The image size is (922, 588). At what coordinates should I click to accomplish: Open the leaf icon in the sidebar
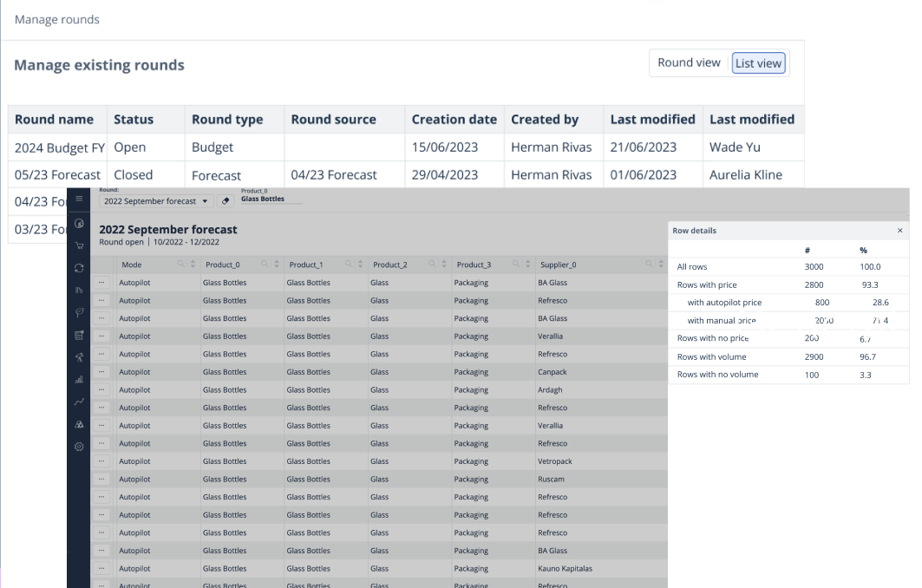(x=79, y=312)
